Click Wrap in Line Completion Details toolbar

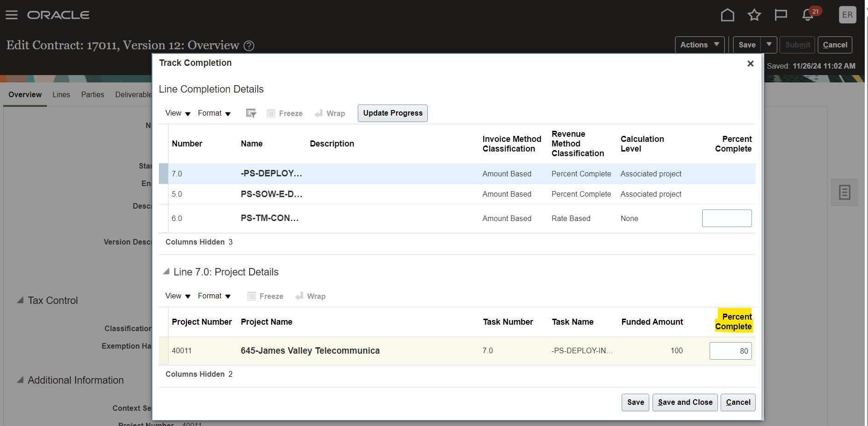[330, 113]
